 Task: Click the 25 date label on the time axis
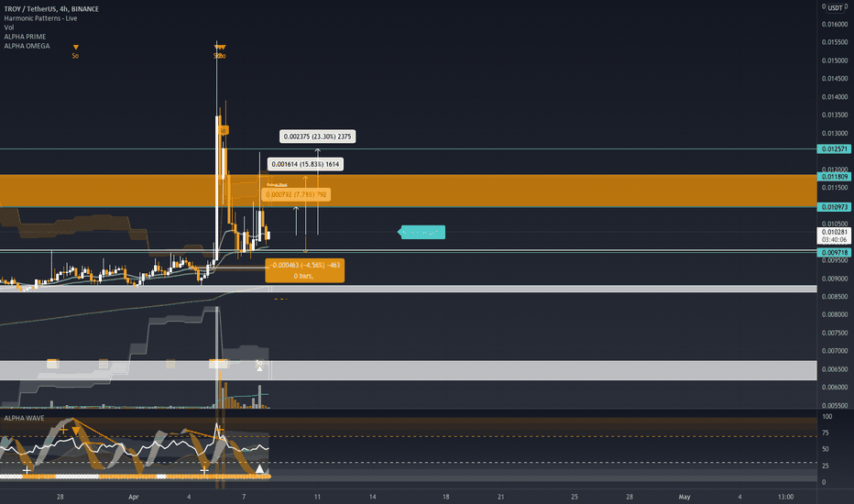click(x=574, y=497)
